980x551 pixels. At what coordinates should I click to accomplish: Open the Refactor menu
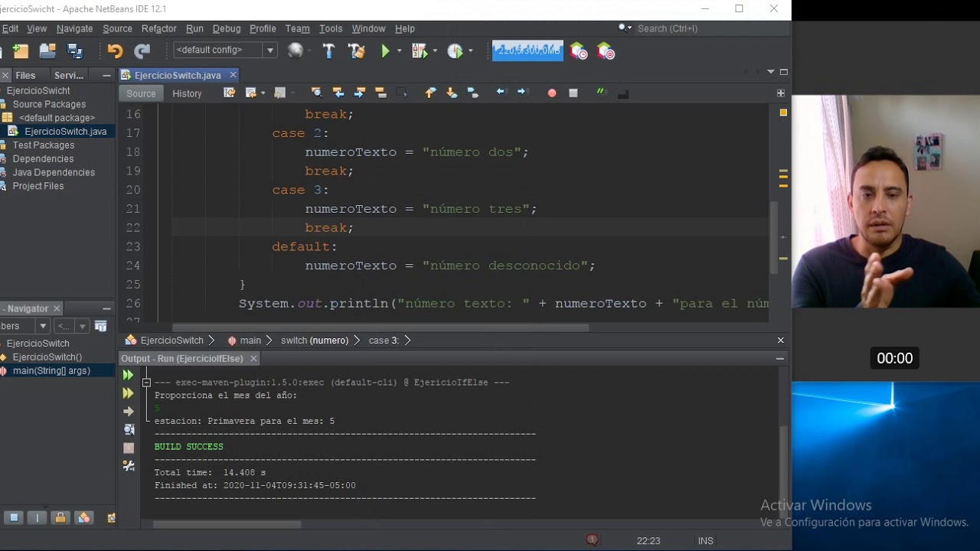click(x=159, y=28)
